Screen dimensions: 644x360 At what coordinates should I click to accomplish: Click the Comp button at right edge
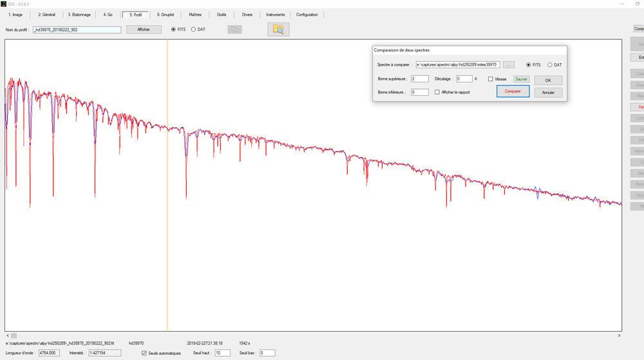[638, 29]
